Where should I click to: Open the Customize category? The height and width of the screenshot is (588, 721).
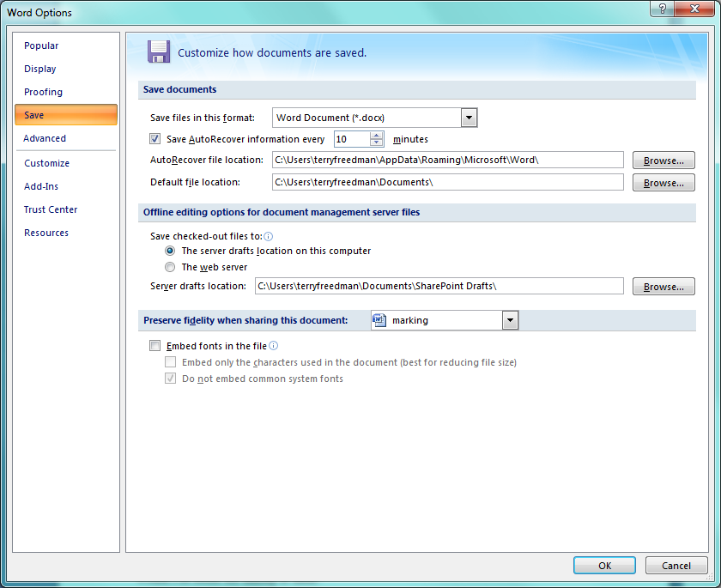47,163
